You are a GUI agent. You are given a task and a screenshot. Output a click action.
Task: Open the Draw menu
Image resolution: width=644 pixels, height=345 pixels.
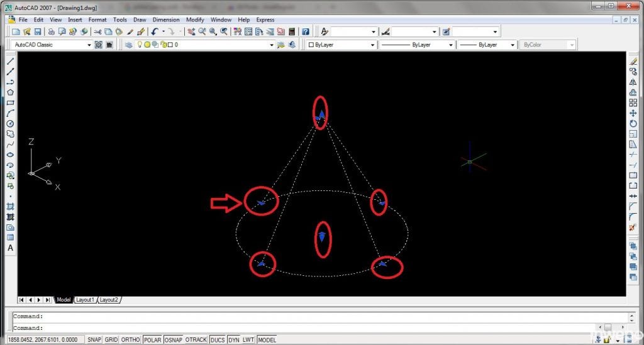tap(140, 19)
